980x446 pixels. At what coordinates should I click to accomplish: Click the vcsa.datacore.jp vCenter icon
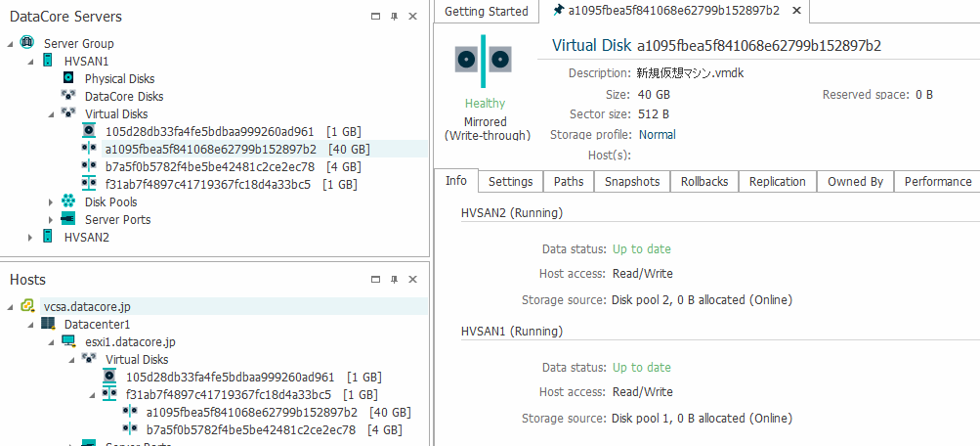27,306
